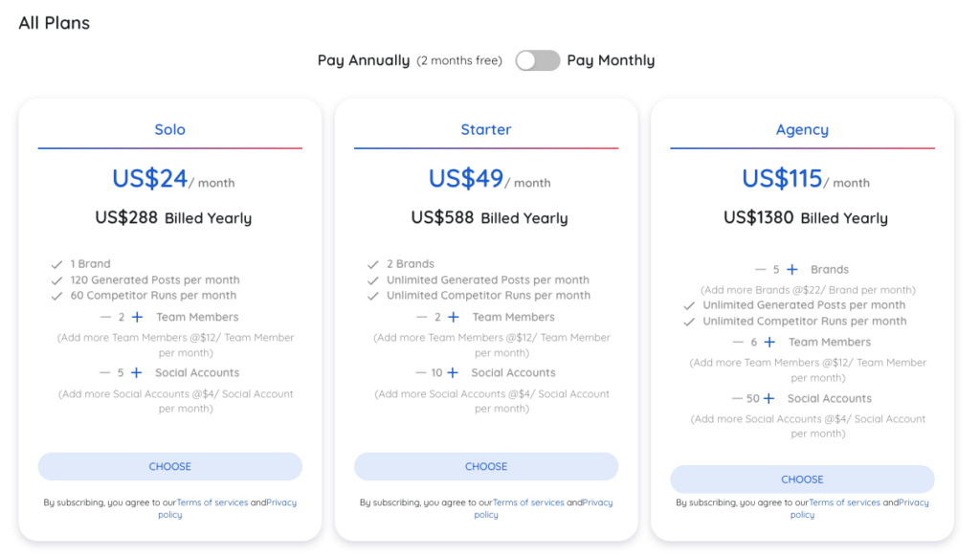
Task: Decrease Social Accounts in Starter plan
Action: (x=421, y=372)
